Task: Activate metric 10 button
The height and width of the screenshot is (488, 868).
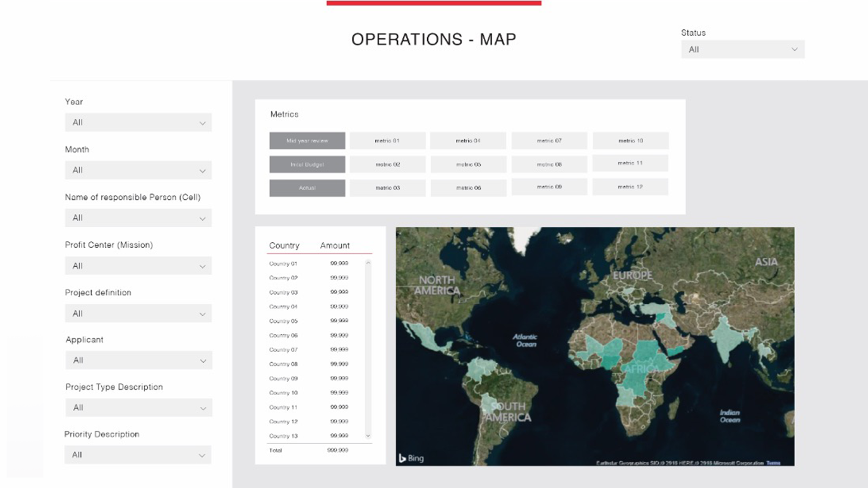Action: [x=631, y=141]
